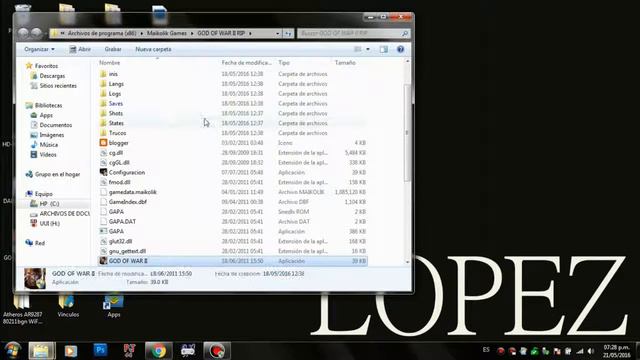Select Documentos library
Image resolution: width=640 pixels, height=360 pixels.
pos(56,125)
